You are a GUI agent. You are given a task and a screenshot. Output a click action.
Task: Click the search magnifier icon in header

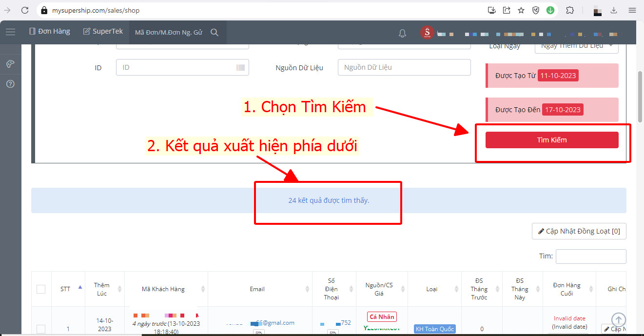click(215, 32)
